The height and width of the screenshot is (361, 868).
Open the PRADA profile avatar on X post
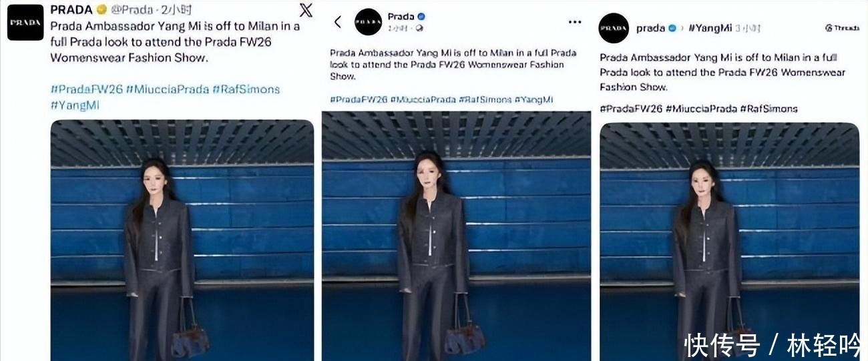(x=25, y=23)
